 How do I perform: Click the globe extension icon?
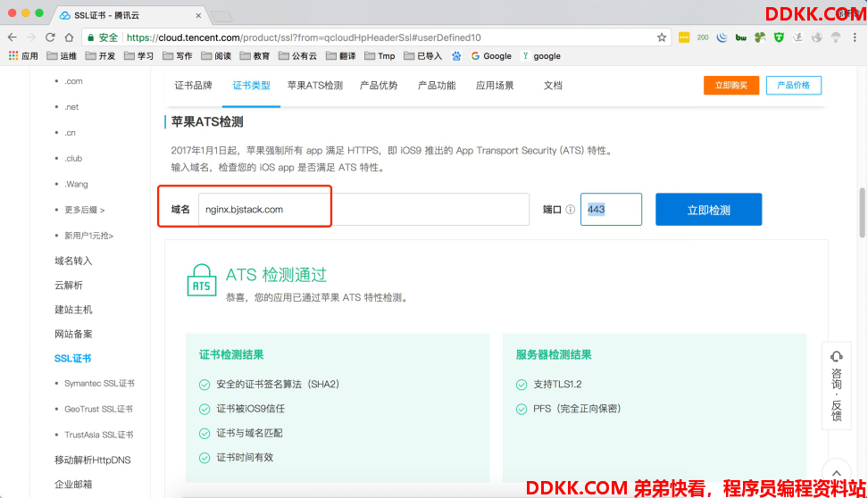816,37
